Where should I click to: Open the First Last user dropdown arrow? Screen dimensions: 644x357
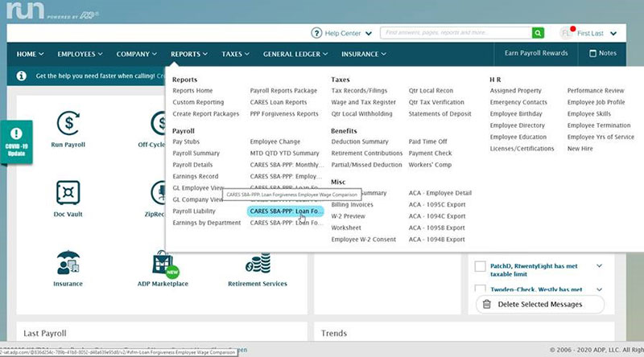(613, 34)
